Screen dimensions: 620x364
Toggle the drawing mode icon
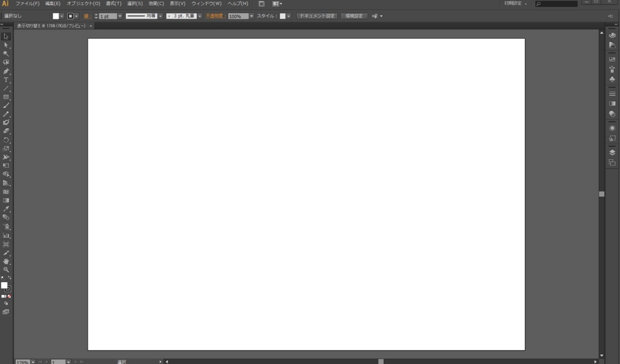(6, 304)
